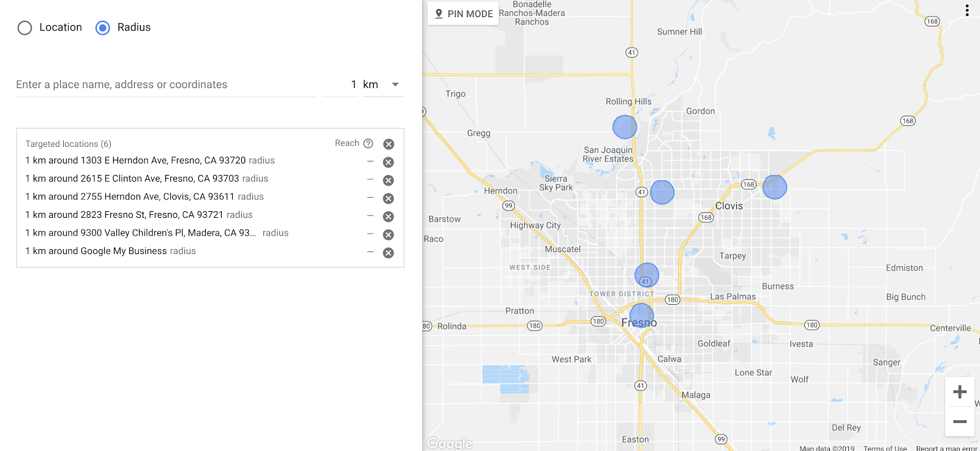Select '1 km around 9300 Valley Children's Pl' text
Image resolution: width=980 pixels, height=451 pixels.
point(157,233)
